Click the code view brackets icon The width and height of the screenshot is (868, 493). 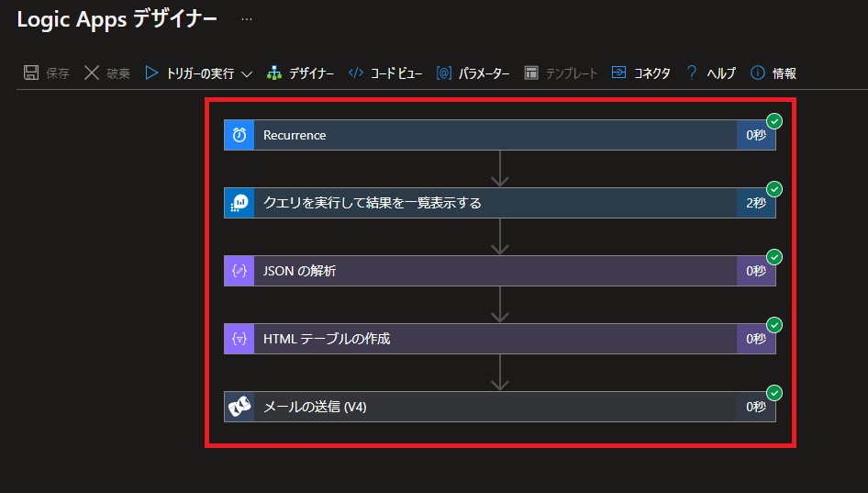point(356,73)
